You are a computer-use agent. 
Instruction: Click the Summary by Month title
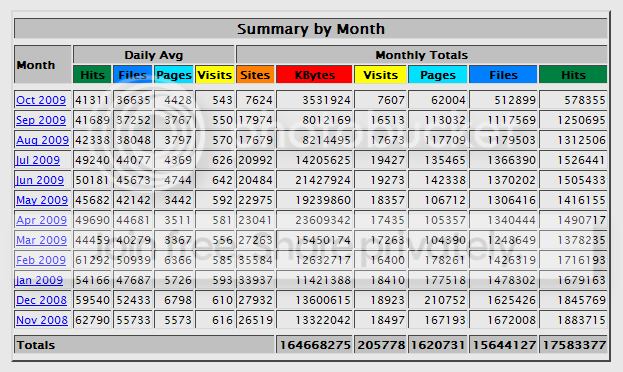click(311, 29)
